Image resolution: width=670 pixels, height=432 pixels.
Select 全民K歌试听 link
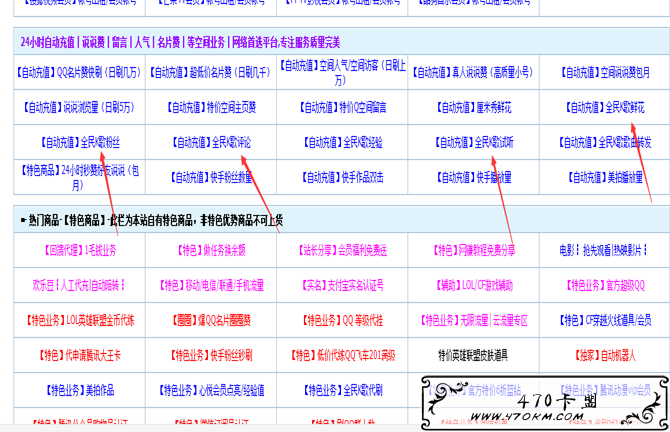pyautogui.click(x=474, y=142)
